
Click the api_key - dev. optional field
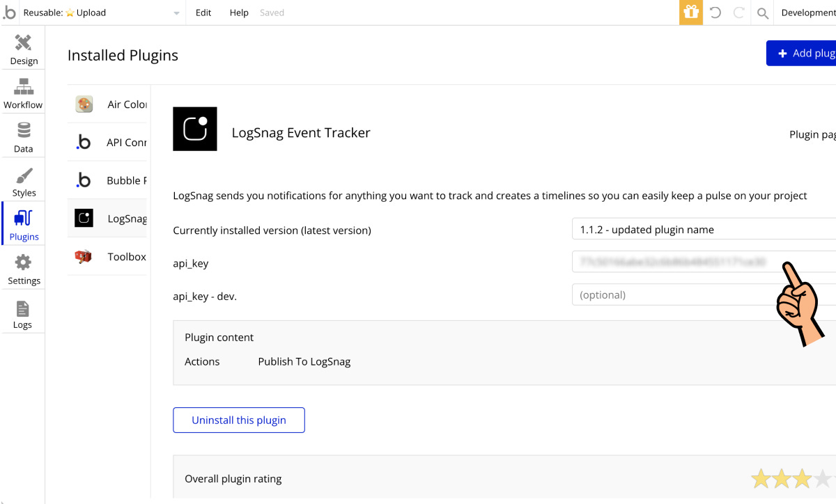[704, 294]
